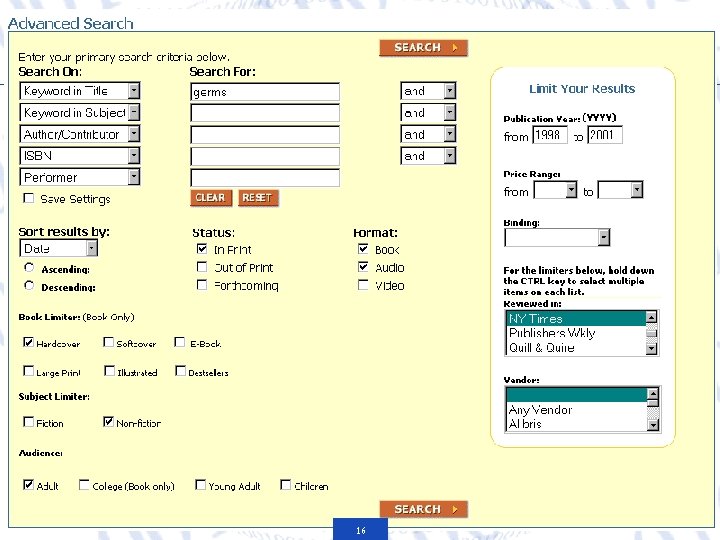720x540 pixels.
Task: Check the Young Adult audience checkbox
Action: (x=200, y=484)
